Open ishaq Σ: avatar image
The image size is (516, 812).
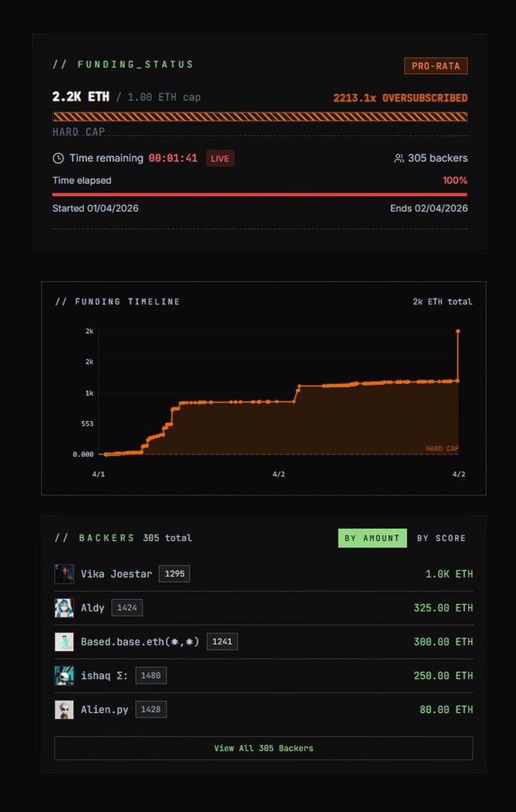click(64, 675)
